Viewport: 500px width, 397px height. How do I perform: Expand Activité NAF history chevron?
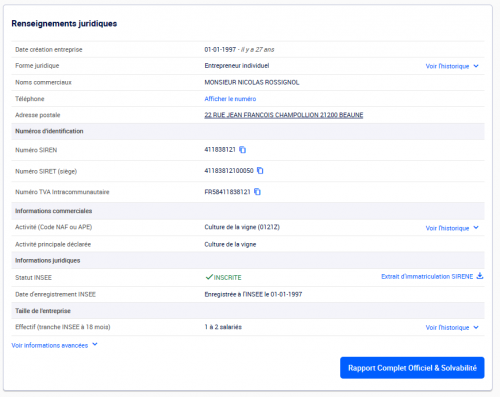pos(476,228)
